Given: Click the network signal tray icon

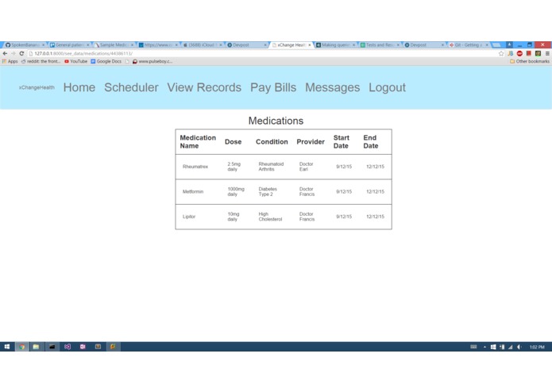Looking at the screenshot, I should click(511, 347).
